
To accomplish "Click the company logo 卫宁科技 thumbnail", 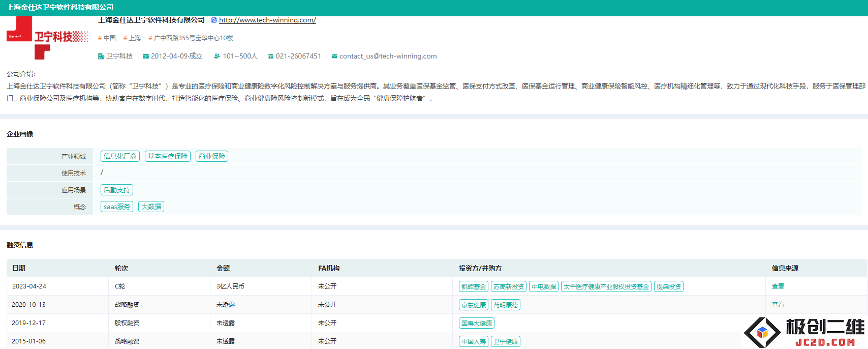I will coord(47,38).
